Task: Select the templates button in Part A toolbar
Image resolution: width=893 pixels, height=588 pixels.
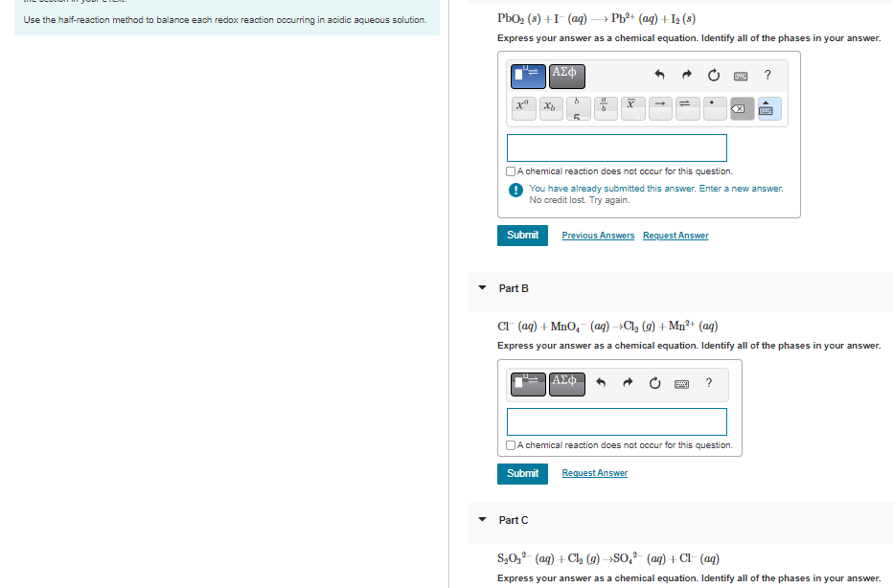Action: coord(528,77)
